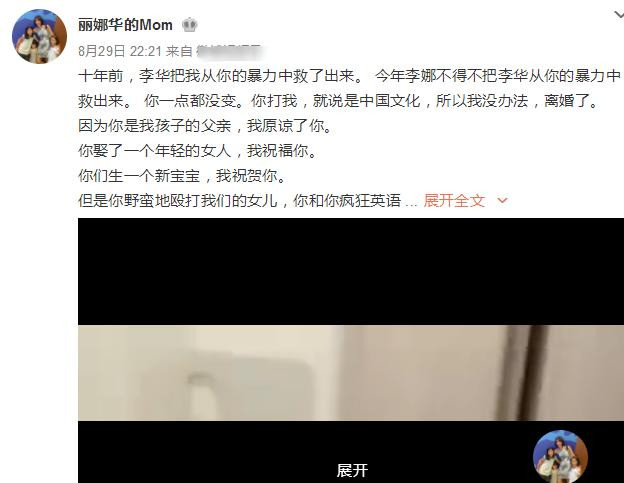Click the small arrow next to 展开全文
Image resolution: width=624 pixels, height=483 pixels.
coord(502,201)
